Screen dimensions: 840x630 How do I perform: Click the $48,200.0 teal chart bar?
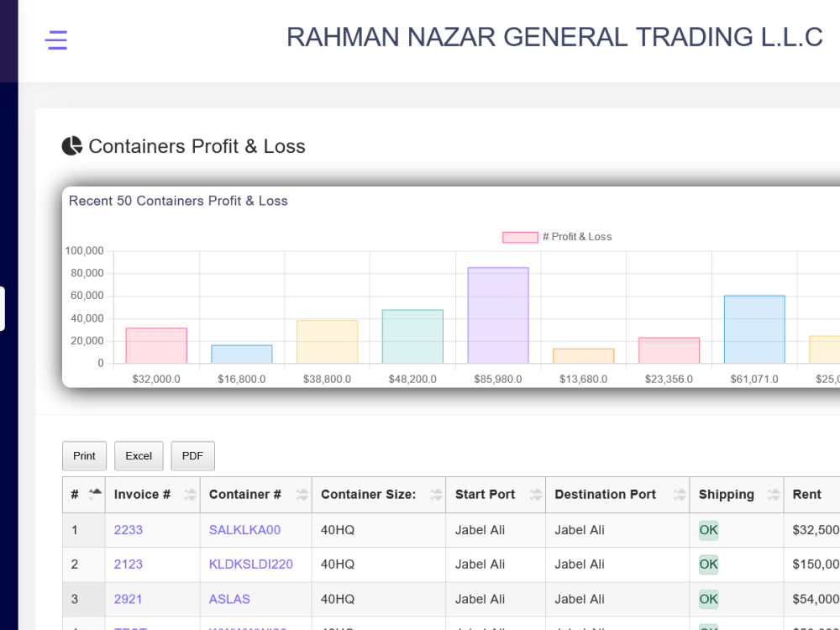412,337
